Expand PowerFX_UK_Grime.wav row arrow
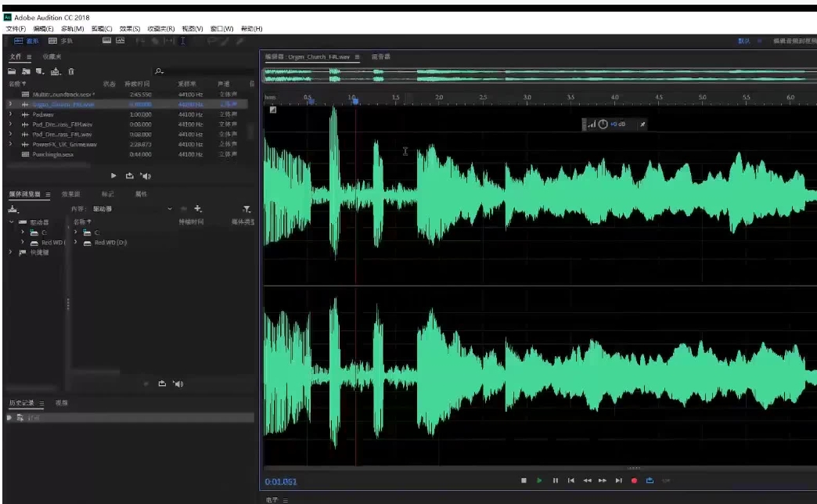 click(x=10, y=144)
